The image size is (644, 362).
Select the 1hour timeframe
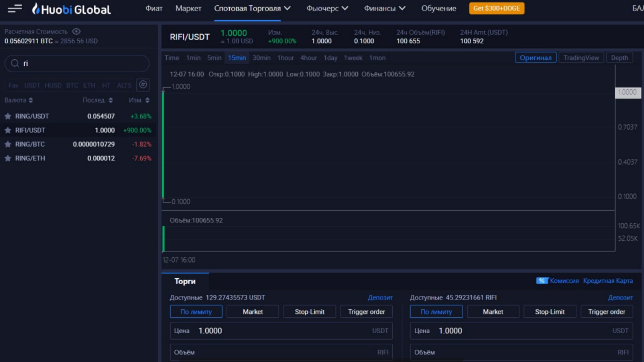(285, 58)
